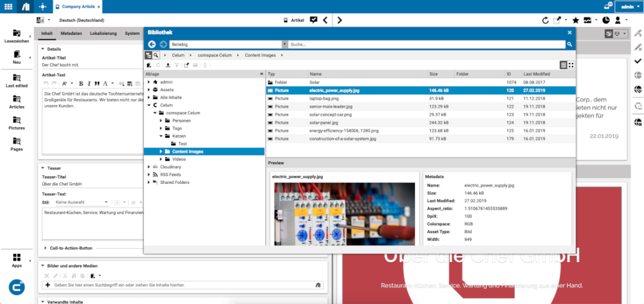Switch to the Lokalisierung tab
644x304 pixels.
[103, 33]
